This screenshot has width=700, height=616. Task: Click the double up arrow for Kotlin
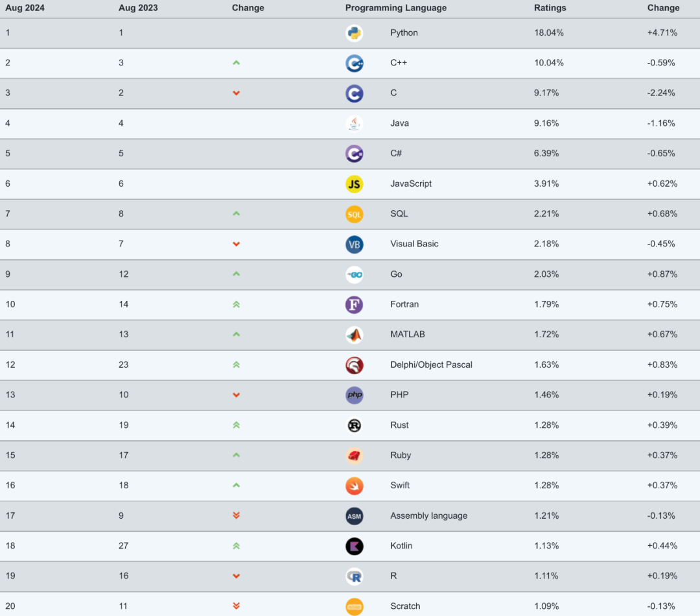click(x=236, y=546)
